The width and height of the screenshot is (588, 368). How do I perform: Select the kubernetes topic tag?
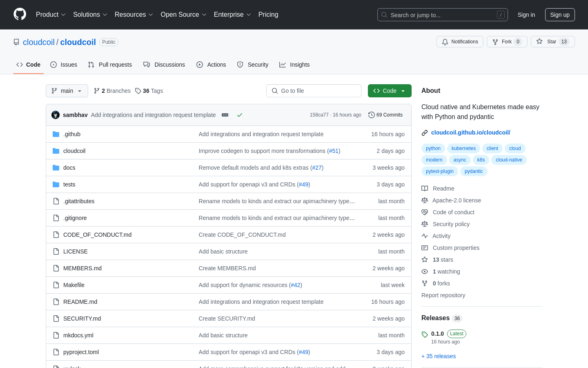click(x=463, y=148)
